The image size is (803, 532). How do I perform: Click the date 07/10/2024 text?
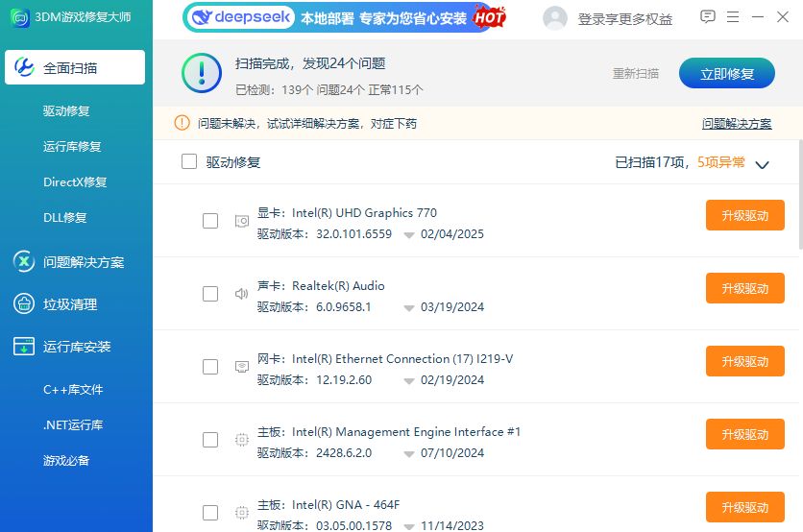452,452
